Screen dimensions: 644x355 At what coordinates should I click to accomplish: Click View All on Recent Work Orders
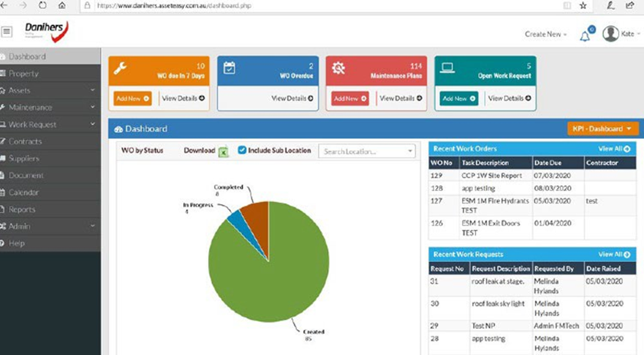[615, 148]
